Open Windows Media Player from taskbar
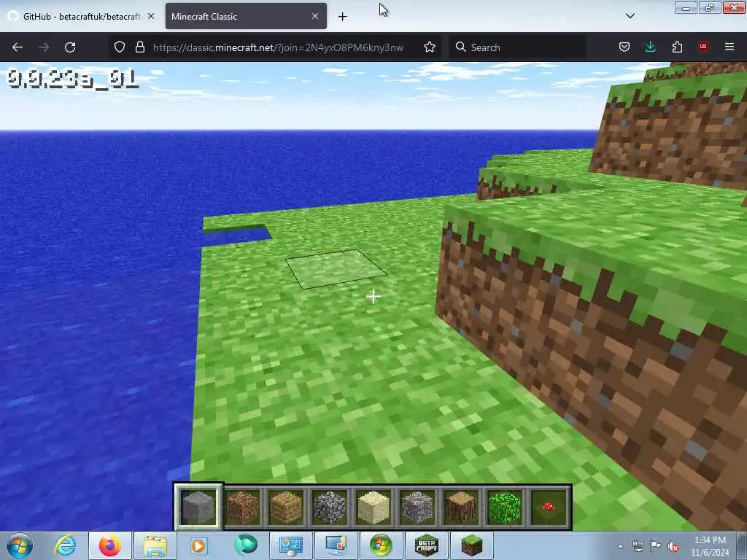Screen dimensions: 747x560 tap(200, 545)
